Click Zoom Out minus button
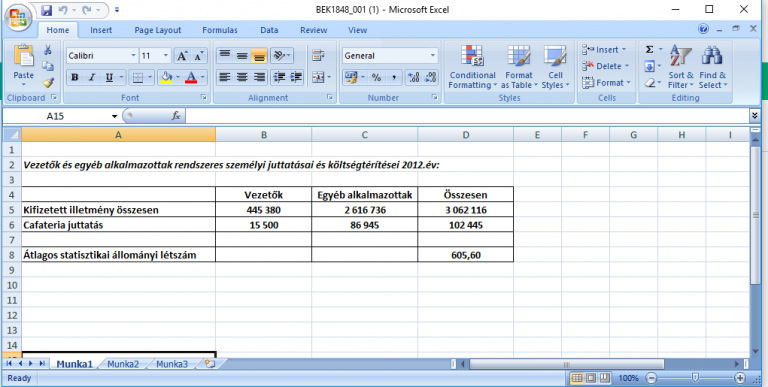Screen dimensions: 768x387 (x=651, y=378)
